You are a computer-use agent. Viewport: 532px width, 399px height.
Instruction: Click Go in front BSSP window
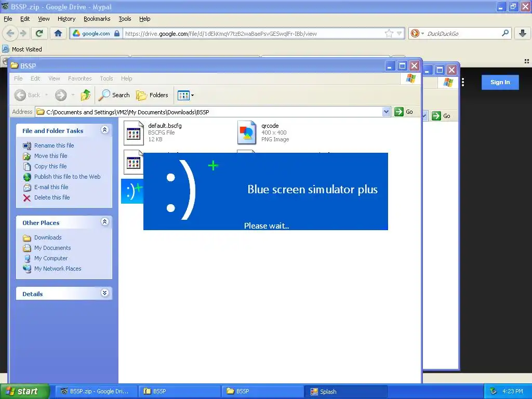pyautogui.click(x=404, y=112)
